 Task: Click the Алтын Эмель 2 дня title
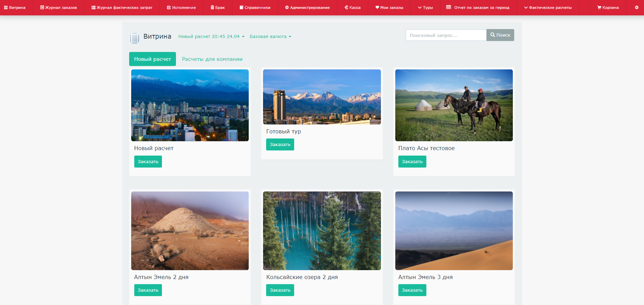click(x=161, y=277)
